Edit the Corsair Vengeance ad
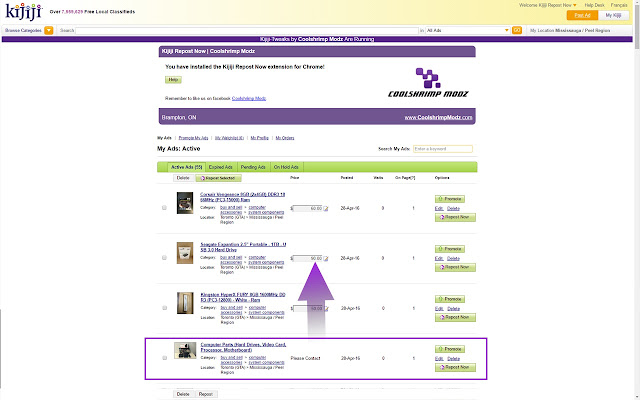The image size is (640, 400). pyautogui.click(x=439, y=209)
